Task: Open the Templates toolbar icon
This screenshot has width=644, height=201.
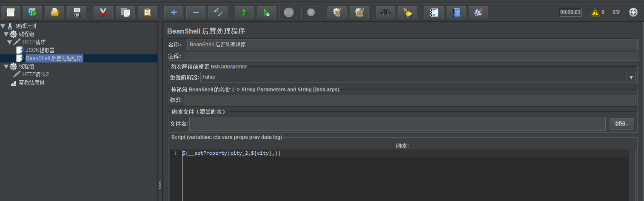Action: (32, 12)
